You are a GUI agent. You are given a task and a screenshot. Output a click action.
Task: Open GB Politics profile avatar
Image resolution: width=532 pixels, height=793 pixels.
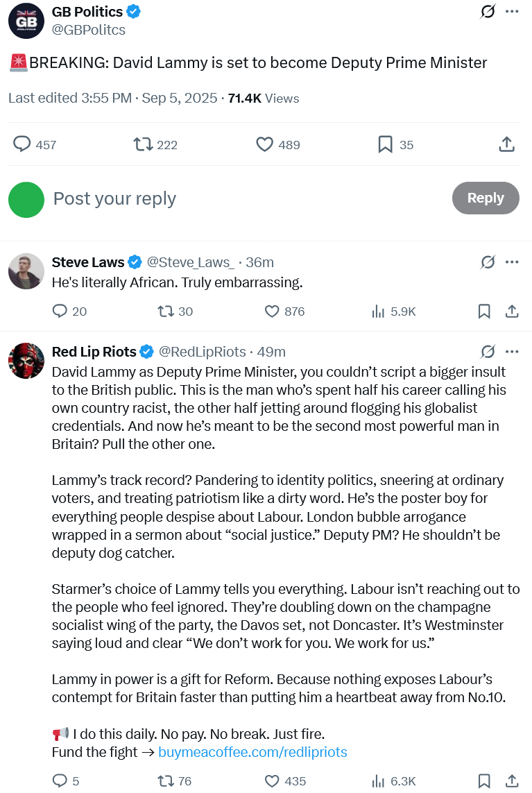(26, 21)
